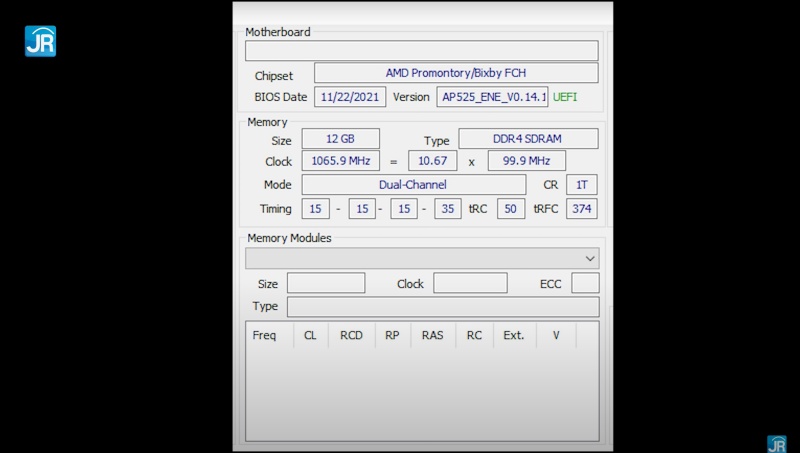Viewport: 800px width, 453px height.
Task: Select the AMD Promontory/Bixby FCH chipset field
Action: point(456,73)
